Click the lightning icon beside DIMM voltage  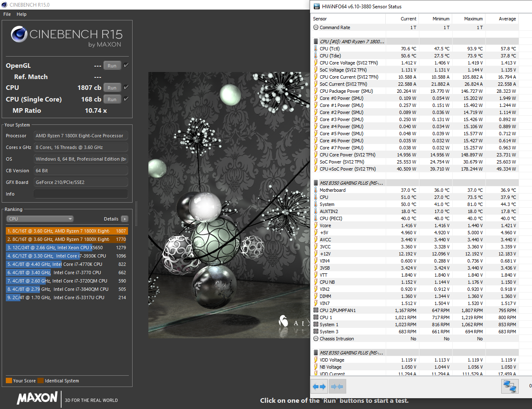click(316, 296)
